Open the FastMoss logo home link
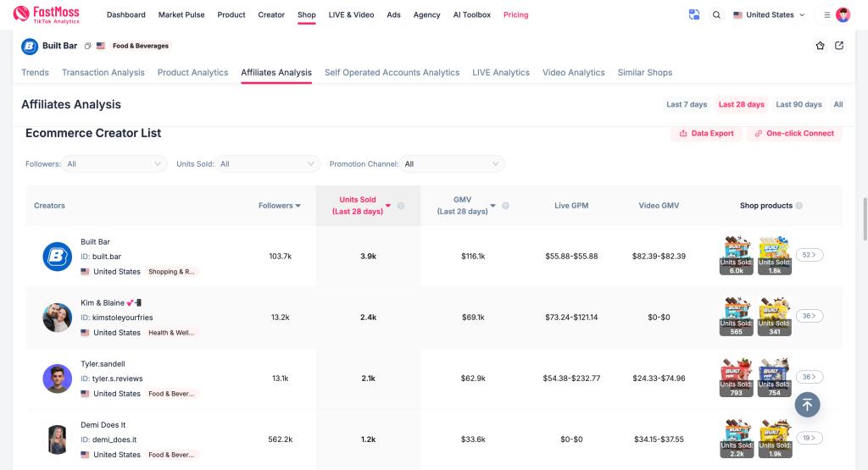 [x=47, y=14]
